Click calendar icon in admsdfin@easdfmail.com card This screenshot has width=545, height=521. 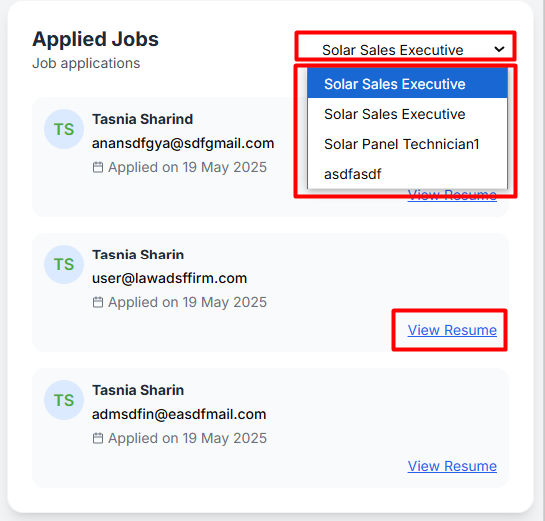point(98,438)
